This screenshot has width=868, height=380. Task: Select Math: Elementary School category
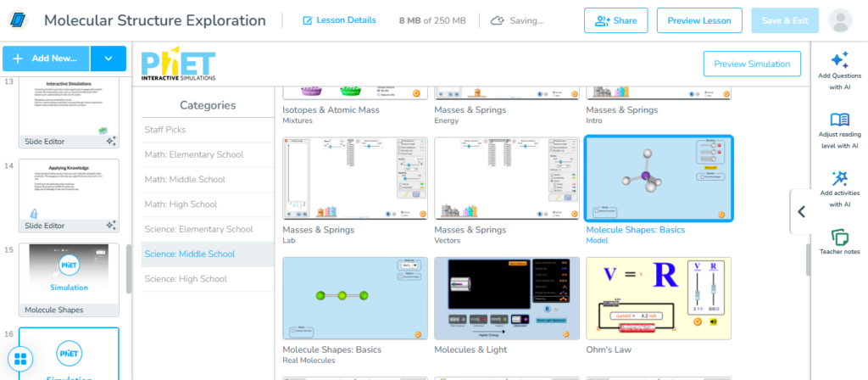208,154
